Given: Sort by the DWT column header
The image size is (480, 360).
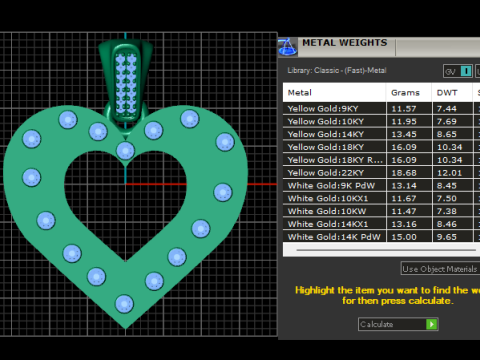Looking at the screenshot, I should 452,92.
